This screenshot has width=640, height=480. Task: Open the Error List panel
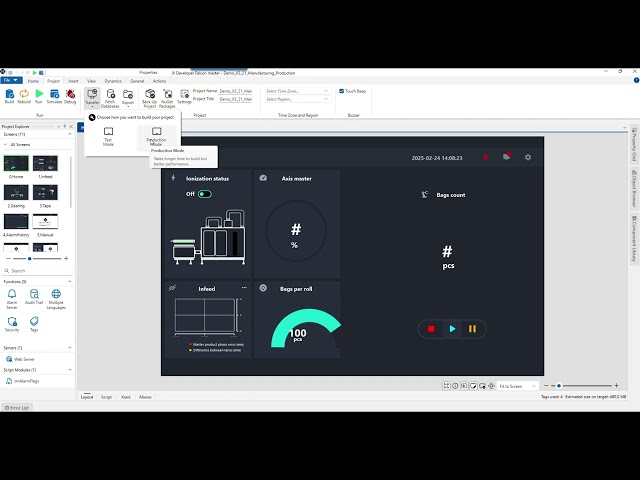coord(17,408)
